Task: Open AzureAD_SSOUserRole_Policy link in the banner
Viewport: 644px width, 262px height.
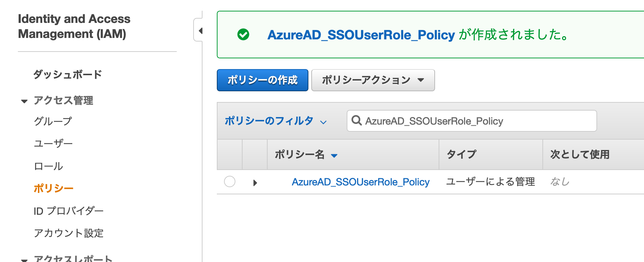Action: pyautogui.click(x=361, y=35)
